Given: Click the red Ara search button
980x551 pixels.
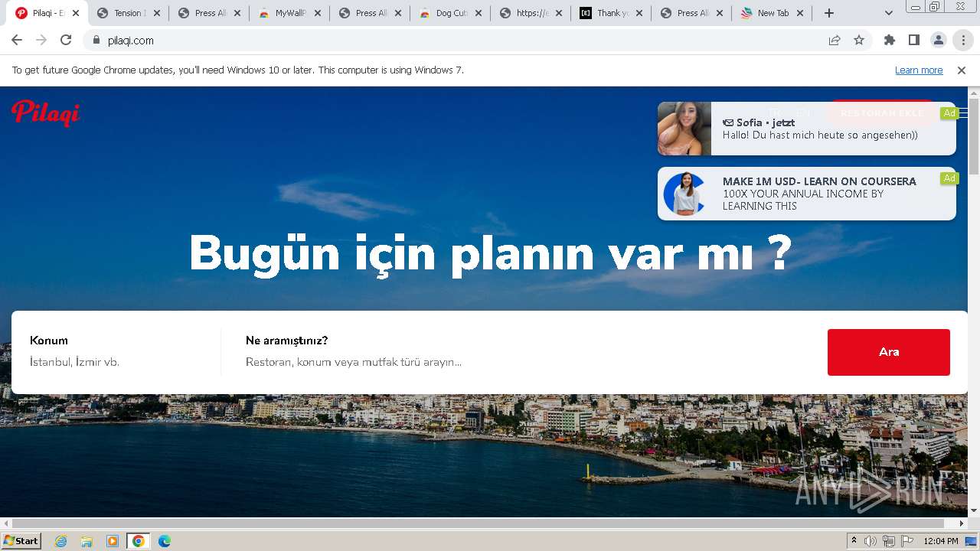Looking at the screenshot, I should [x=889, y=352].
